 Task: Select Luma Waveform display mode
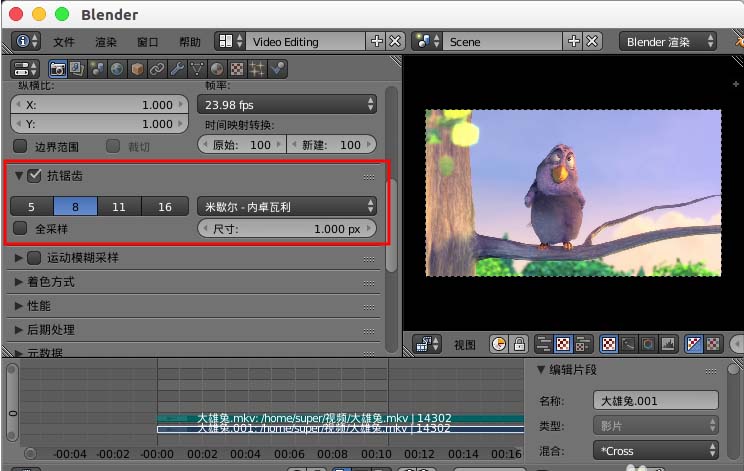pyautogui.click(x=628, y=344)
